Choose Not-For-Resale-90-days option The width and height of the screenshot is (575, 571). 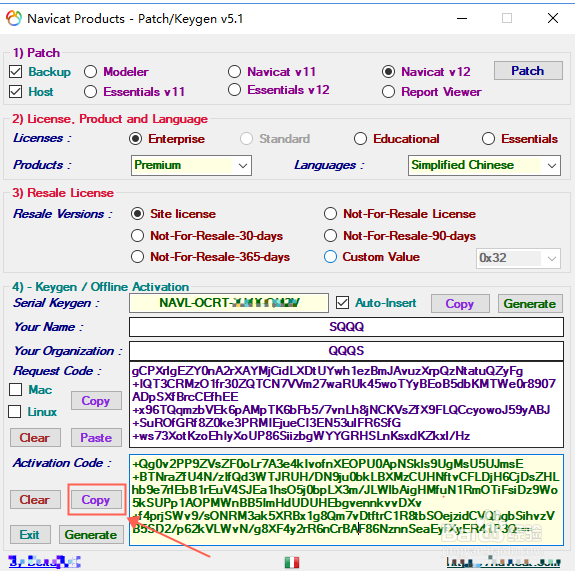point(330,236)
